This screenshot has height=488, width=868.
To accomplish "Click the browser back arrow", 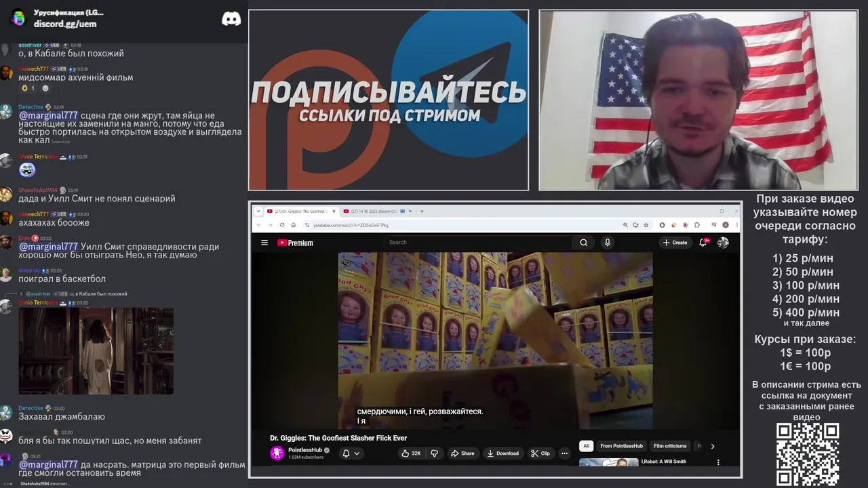I will click(258, 225).
